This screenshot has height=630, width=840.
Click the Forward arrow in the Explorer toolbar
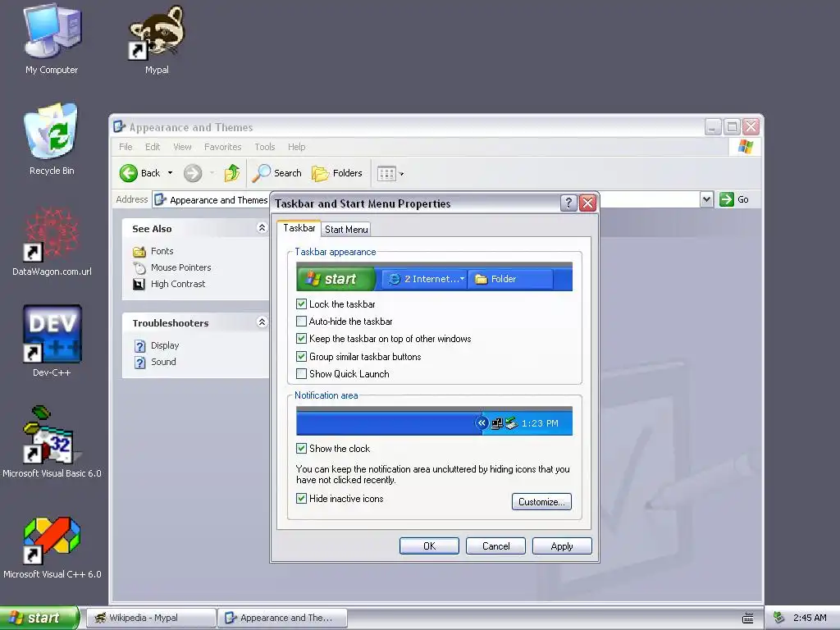click(x=193, y=173)
